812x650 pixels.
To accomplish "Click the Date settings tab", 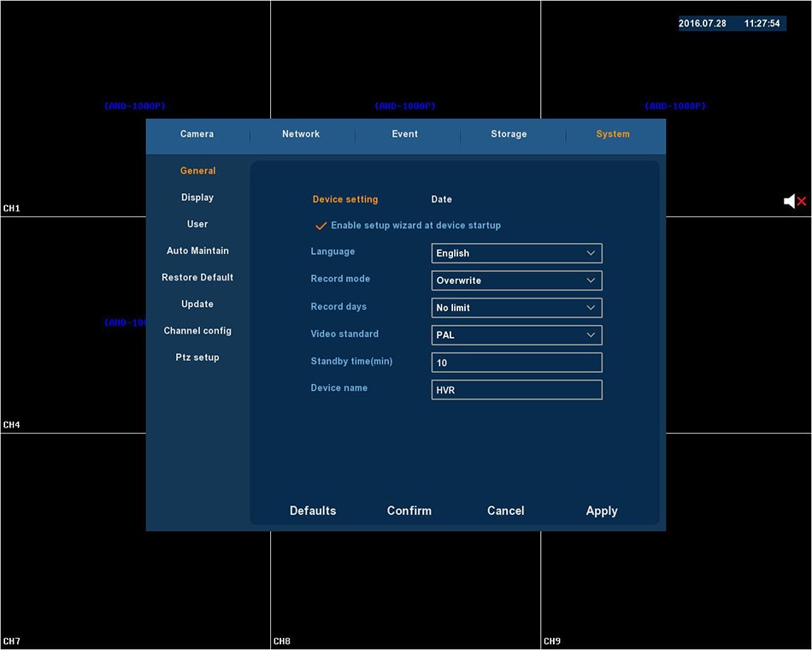I will tap(441, 199).
